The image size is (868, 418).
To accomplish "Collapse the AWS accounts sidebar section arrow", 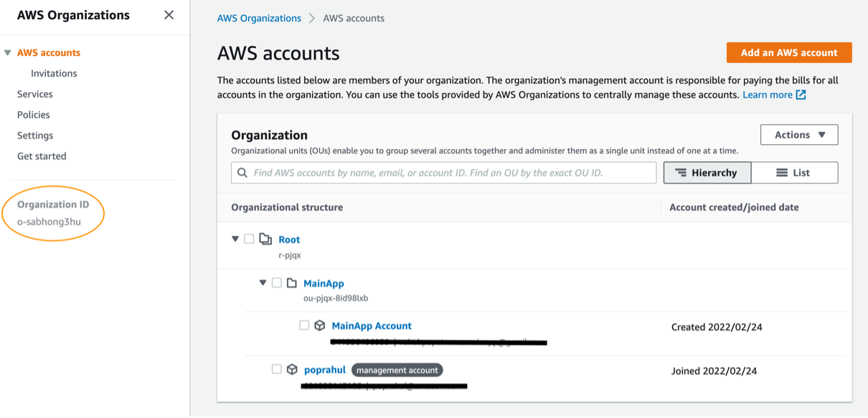I will click(8, 52).
